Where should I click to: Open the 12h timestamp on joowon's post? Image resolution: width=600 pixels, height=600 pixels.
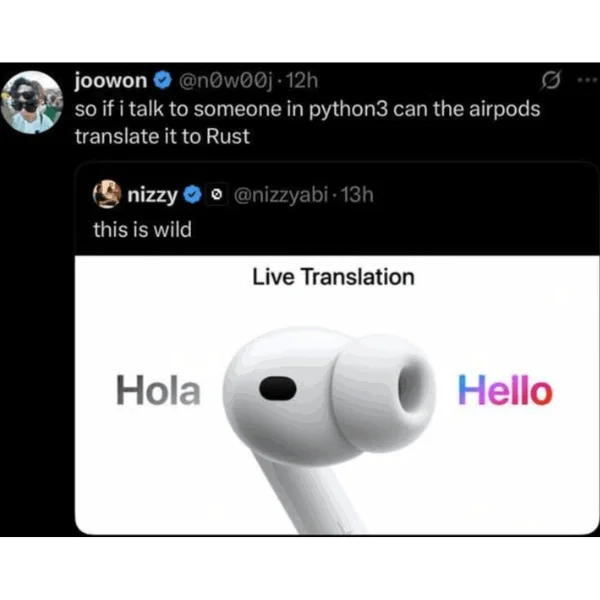302,81
